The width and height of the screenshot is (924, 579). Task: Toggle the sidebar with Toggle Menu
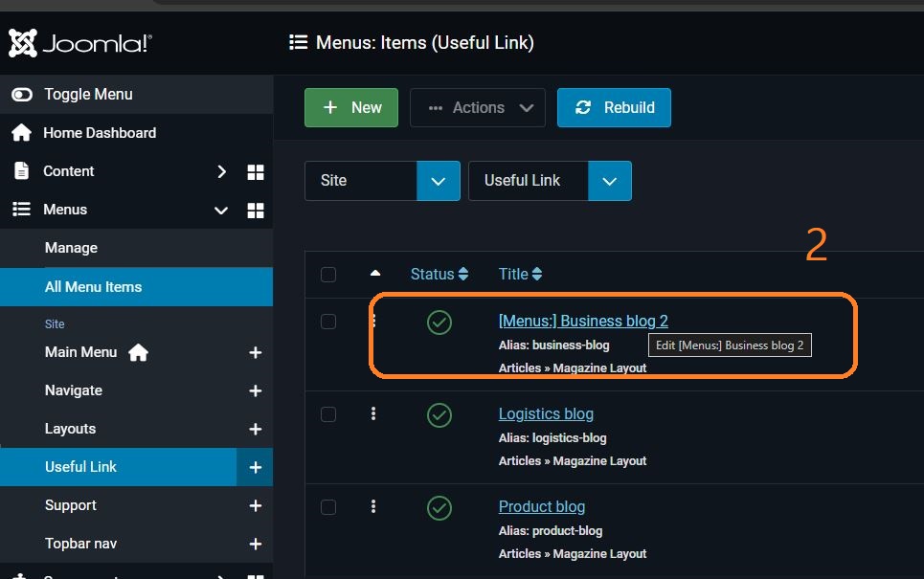click(x=87, y=95)
